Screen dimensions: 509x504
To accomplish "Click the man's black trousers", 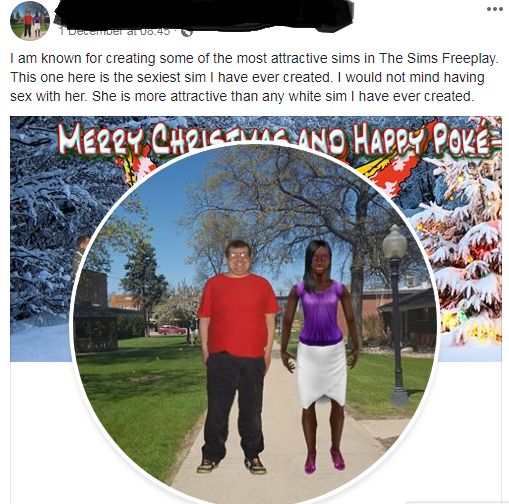I will (235, 407).
